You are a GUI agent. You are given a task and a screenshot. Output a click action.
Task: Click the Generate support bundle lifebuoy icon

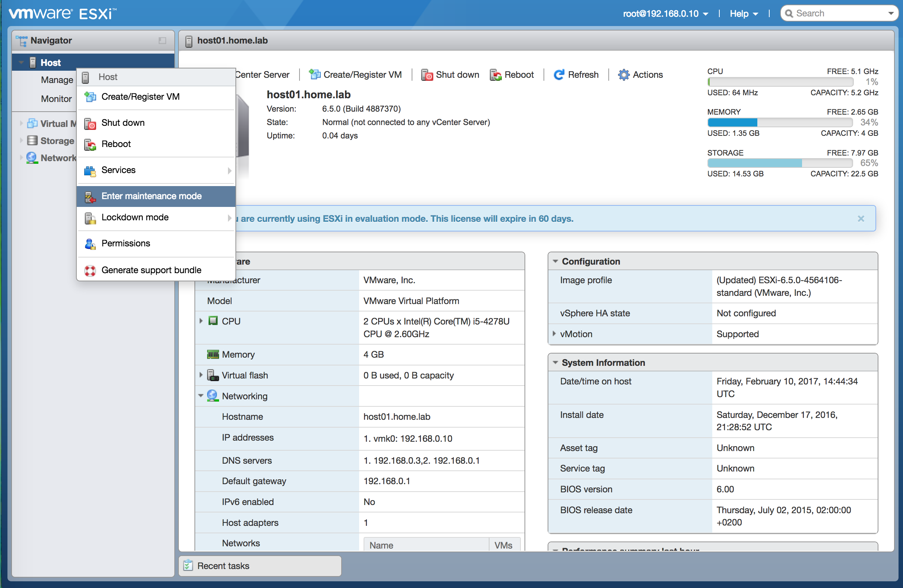[90, 270]
